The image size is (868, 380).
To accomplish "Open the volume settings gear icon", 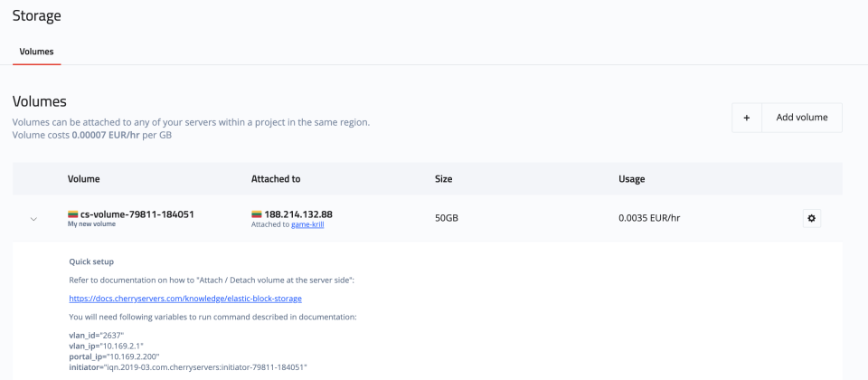I will point(811,218).
